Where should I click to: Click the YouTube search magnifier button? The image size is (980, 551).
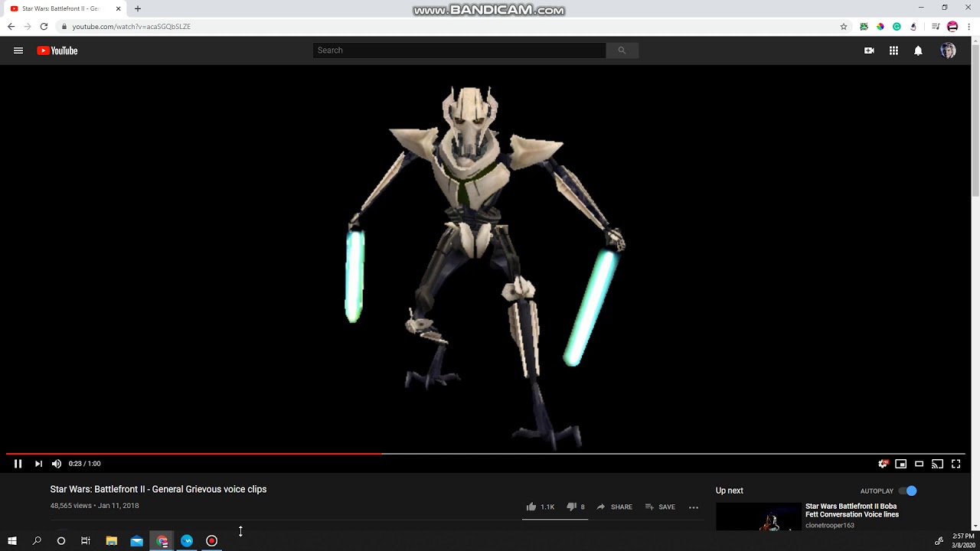[x=622, y=51]
